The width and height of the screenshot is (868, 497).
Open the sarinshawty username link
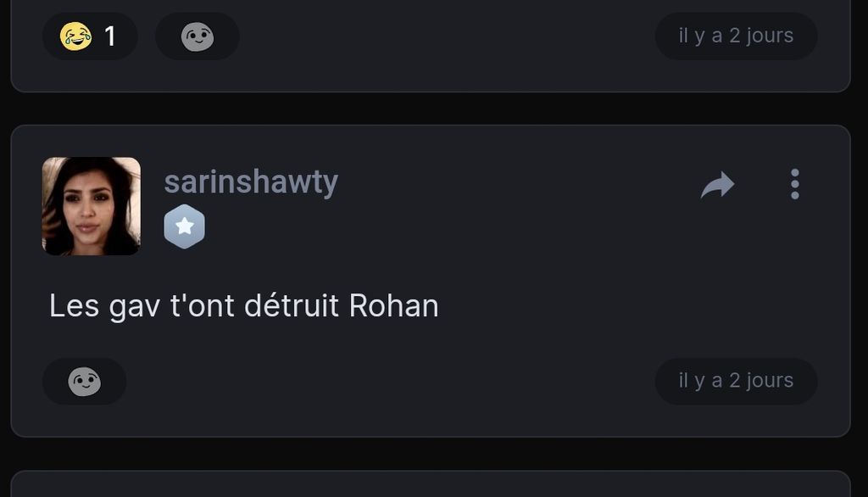[251, 181]
